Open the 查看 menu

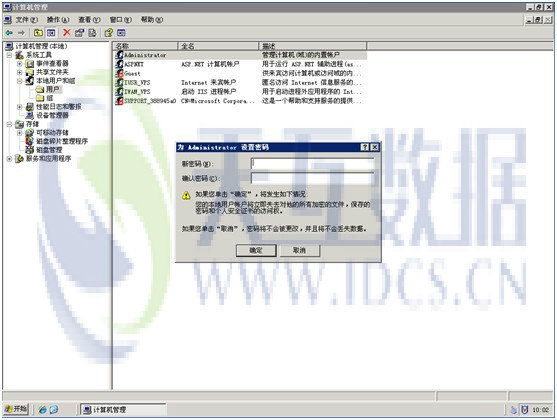[x=89, y=20]
